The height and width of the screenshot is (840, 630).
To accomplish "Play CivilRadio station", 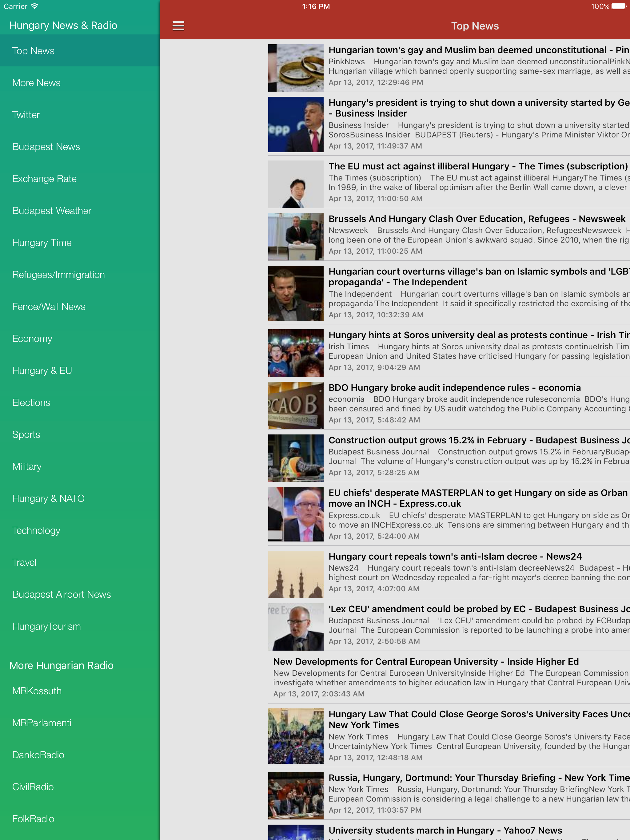I will pyautogui.click(x=80, y=787).
